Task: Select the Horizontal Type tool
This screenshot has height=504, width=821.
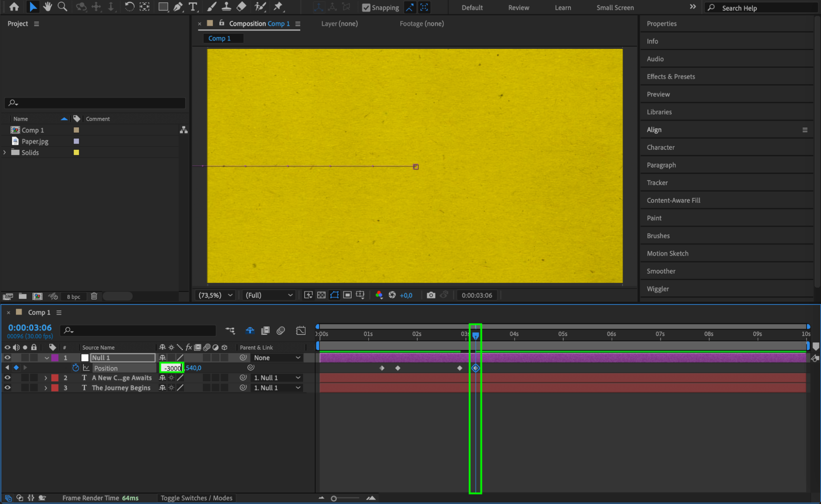Action: coord(193,7)
